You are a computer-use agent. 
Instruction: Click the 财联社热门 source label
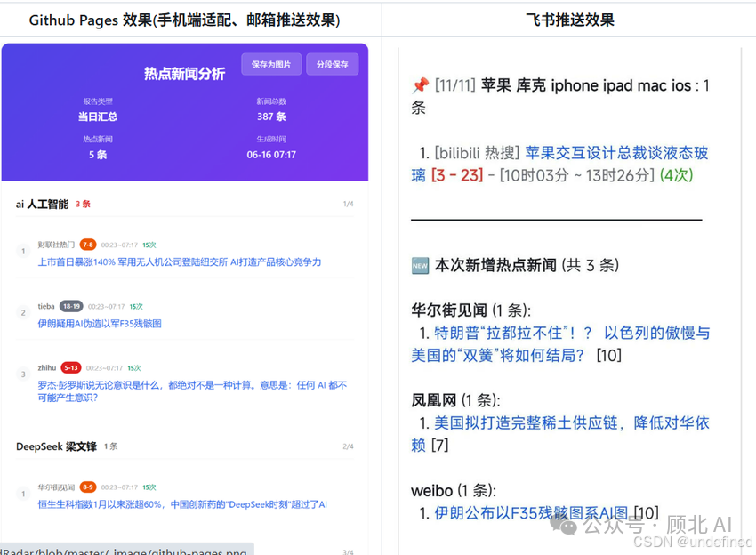pos(56,245)
